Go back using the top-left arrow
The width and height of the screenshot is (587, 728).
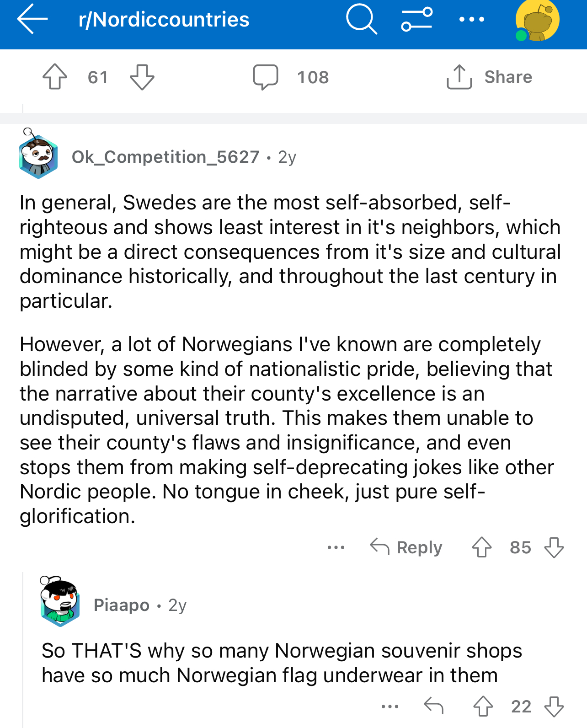(x=32, y=19)
